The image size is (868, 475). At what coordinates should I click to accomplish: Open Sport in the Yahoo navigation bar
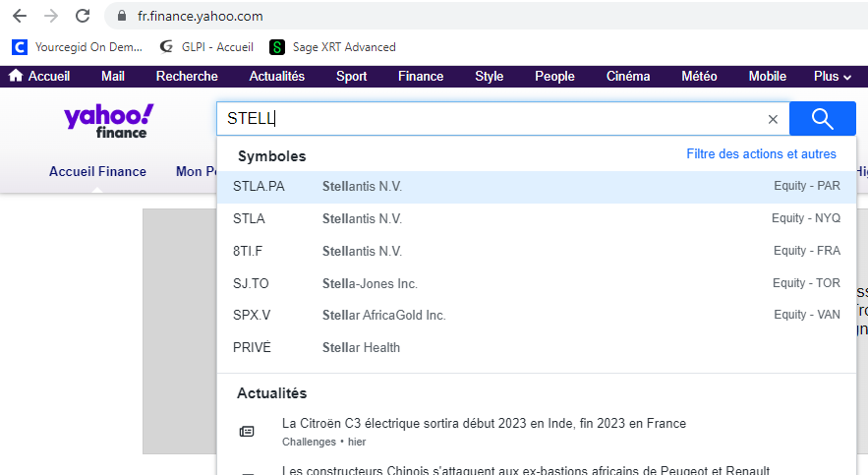(352, 77)
